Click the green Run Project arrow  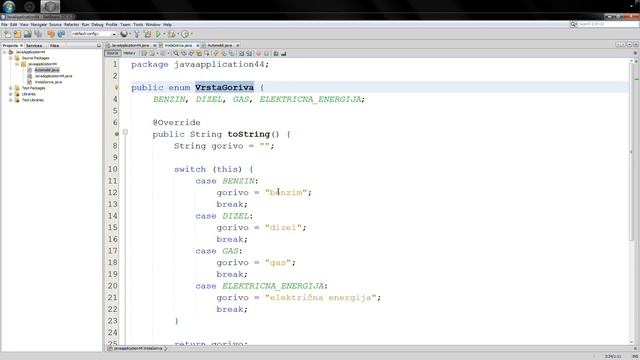point(158,34)
